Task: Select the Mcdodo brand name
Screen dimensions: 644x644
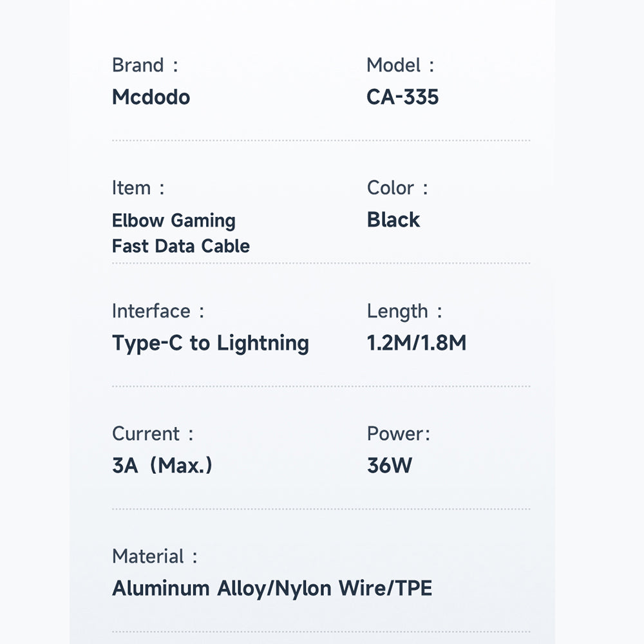Action: (151, 97)
